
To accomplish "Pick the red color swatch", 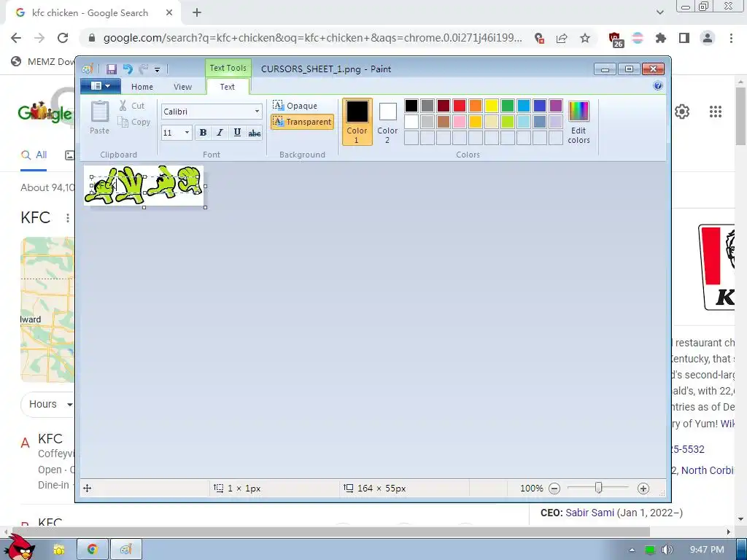I will tap(460, 105).
